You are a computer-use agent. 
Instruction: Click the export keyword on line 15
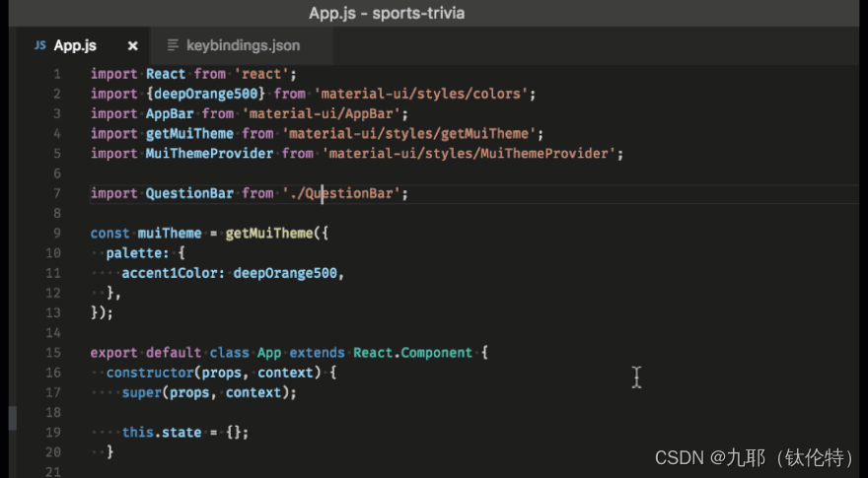click(x=114, y=353)
